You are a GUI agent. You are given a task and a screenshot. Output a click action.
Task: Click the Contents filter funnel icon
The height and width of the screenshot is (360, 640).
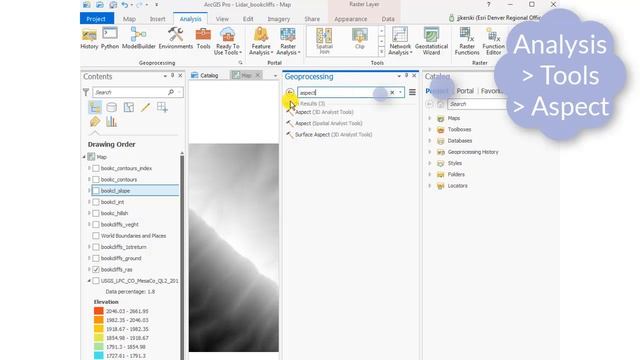(86, 92)
